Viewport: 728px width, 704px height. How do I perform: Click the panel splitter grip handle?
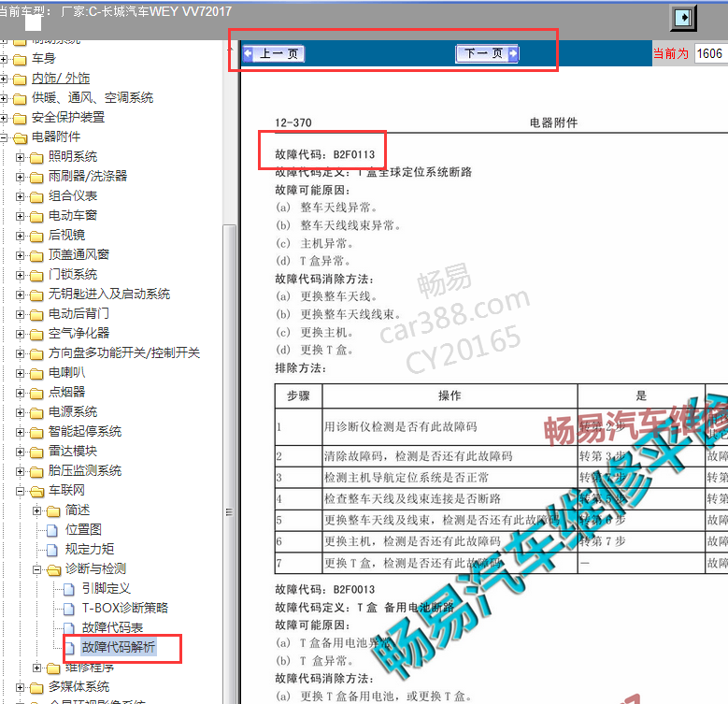(229, 512)
